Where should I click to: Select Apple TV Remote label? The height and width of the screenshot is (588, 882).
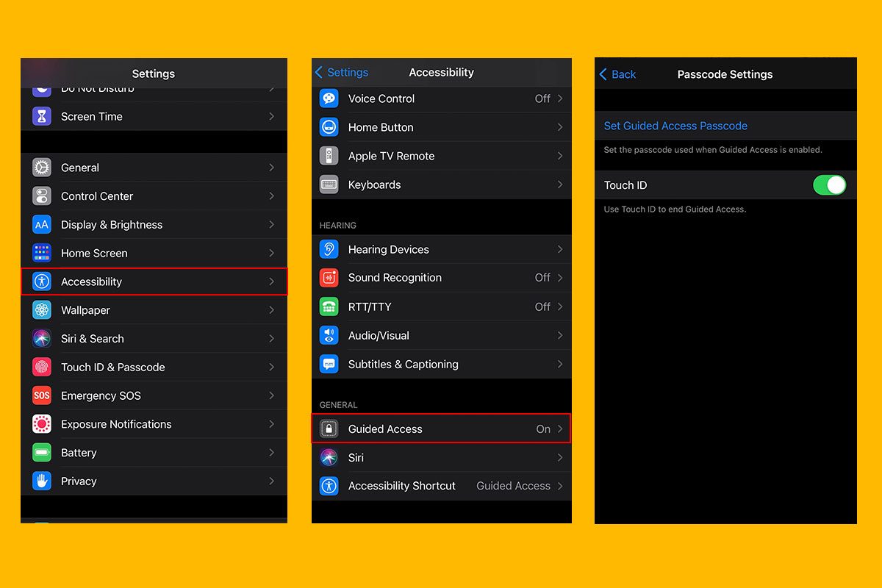click(392, 156)
